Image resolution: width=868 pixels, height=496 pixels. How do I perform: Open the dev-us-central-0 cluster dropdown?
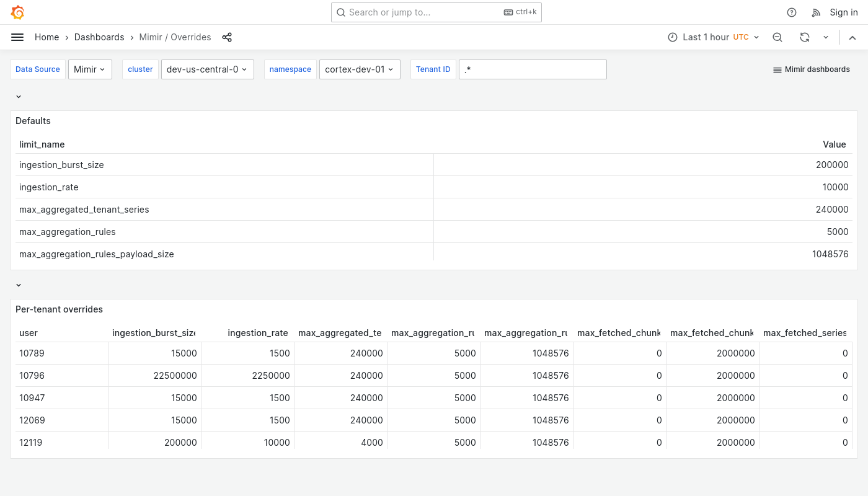click(207, 69)
